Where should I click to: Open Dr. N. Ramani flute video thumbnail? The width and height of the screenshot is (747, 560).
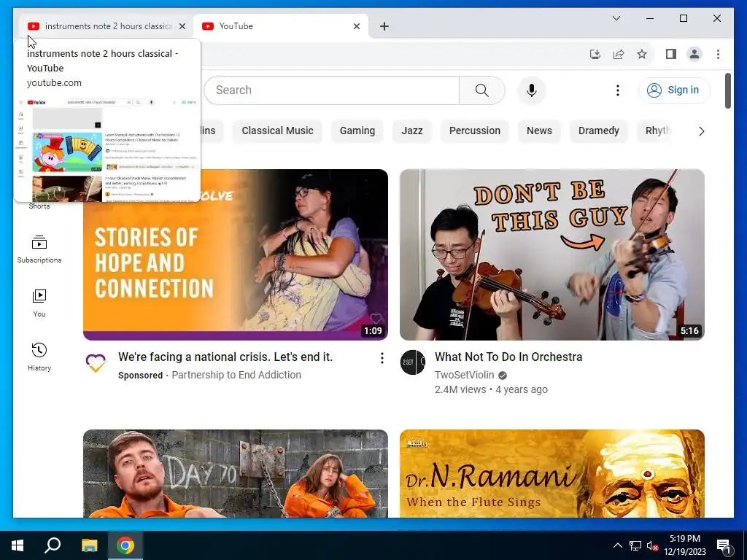tap(551, 473)
